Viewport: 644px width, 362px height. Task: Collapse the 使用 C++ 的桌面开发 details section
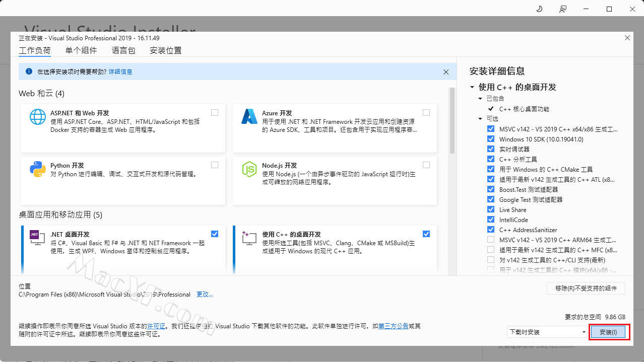point(472,87)
